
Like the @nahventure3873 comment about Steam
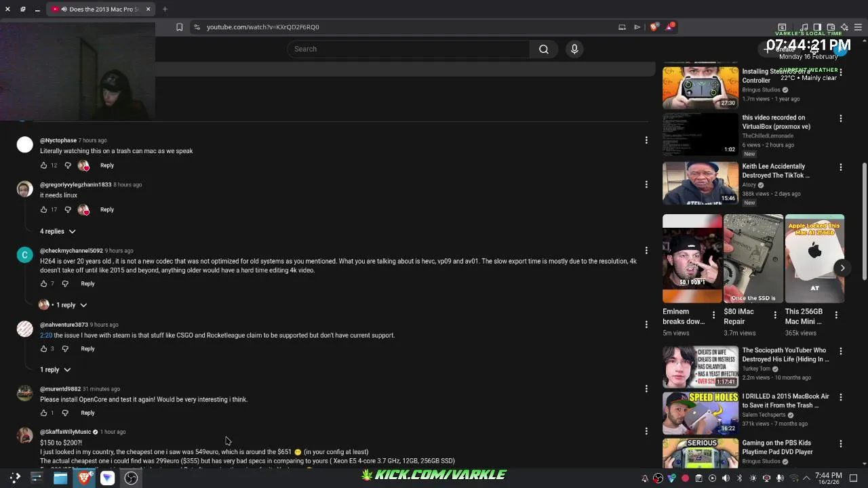point(43,348)
